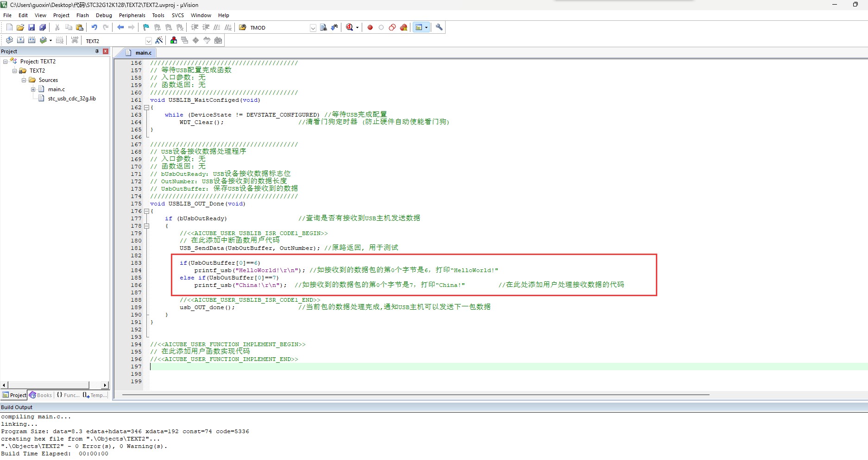Start the debug session with the magnifier-d icon
The image size is (868, 460).
pos(350,28)
